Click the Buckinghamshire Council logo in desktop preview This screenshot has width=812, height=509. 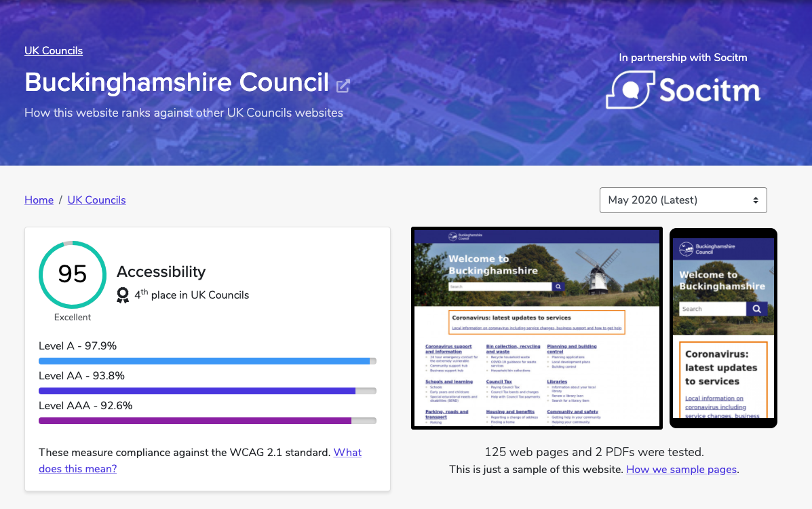click(459, 237)
